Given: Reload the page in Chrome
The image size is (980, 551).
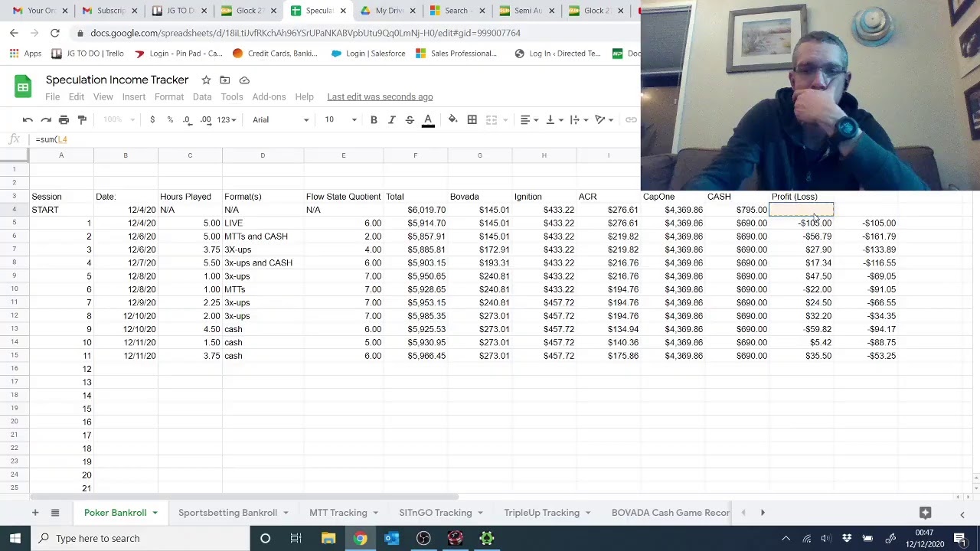Looking at the screenshot, I should (x=55, y=33).
